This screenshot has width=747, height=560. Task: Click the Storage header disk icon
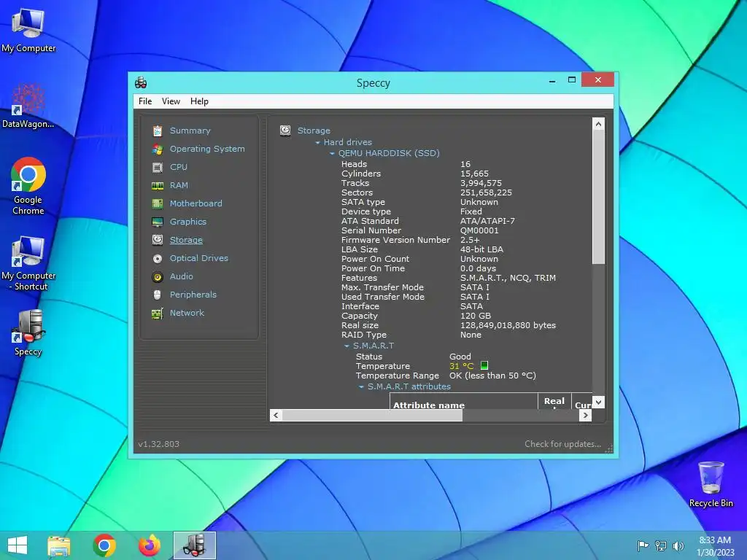[x=285, y=130]
